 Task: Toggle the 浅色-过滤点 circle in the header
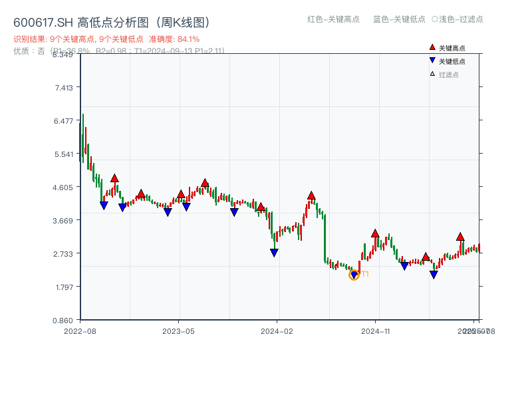(x=435, y=19)
